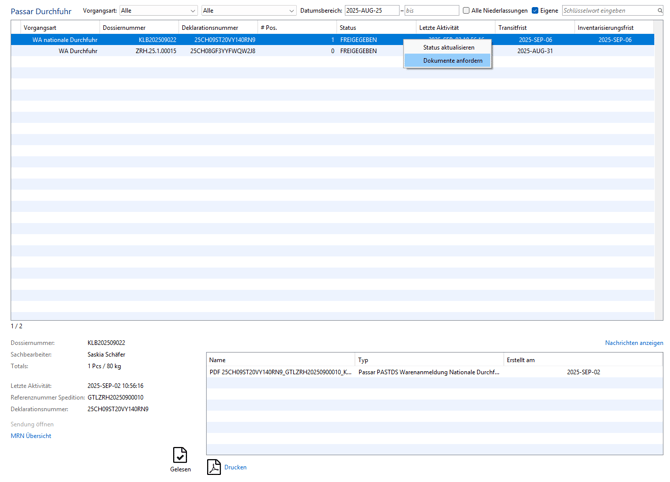Click the Referenznummer value GTLZRH20250900010
This screenshot has width=670, height=482.
pos(115,397)
